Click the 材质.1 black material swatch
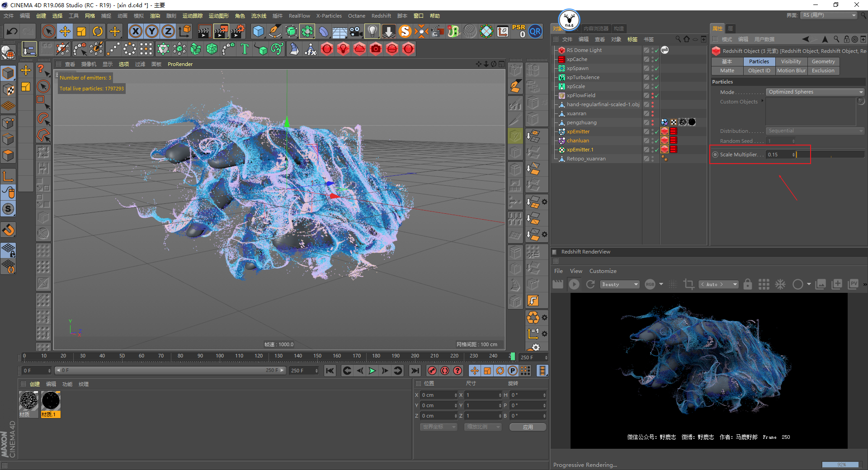Image resolution: width=868 pixels, height=470 pixels. (51, 401)
